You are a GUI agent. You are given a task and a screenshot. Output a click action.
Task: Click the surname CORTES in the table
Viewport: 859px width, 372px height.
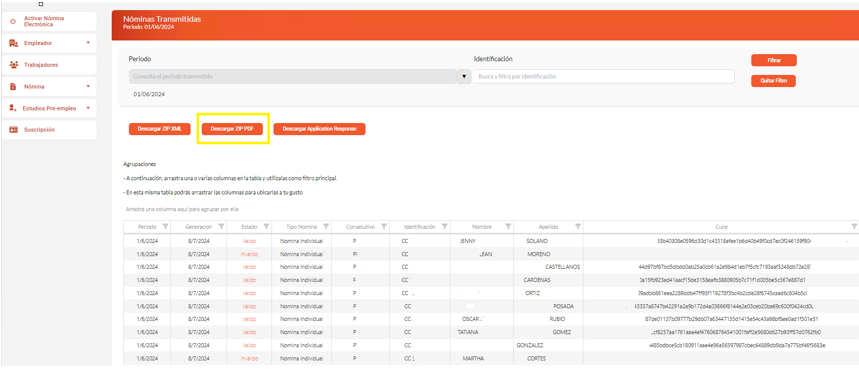pos(535,358)
